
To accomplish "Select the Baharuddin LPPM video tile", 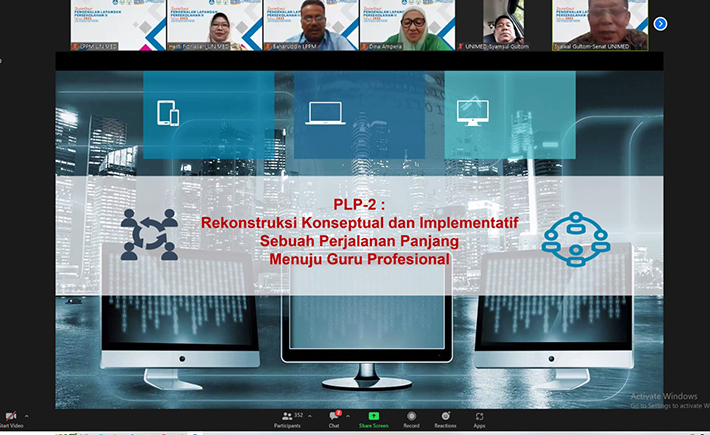I will [311, 25].
